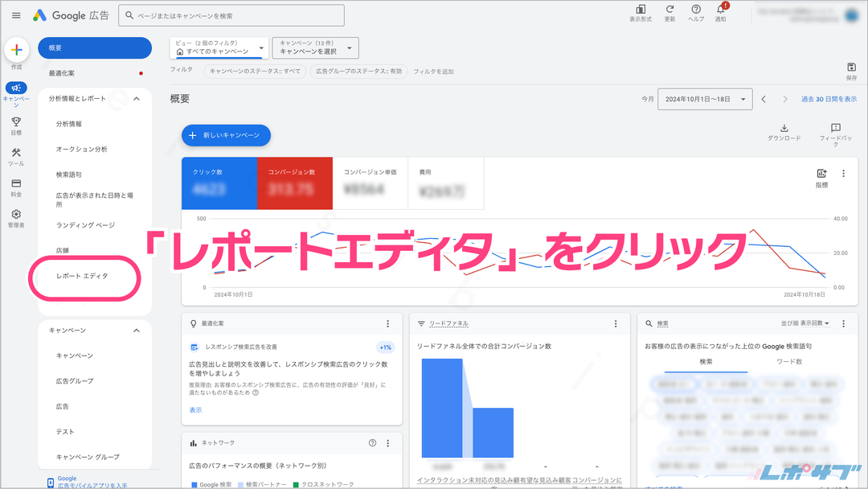
Task: Open 管理者 gear sidebar icon
Action: click(x=16, y=214)
